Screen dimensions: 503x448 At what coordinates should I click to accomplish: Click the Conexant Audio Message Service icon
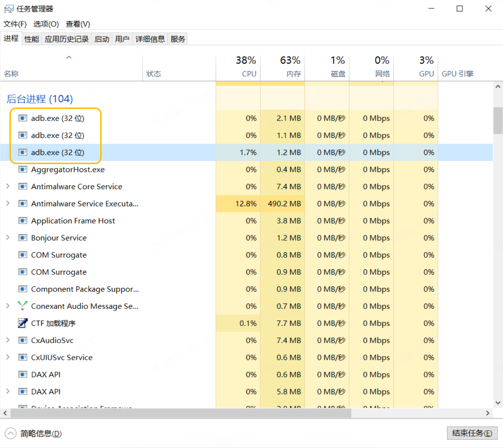[23, 306]
